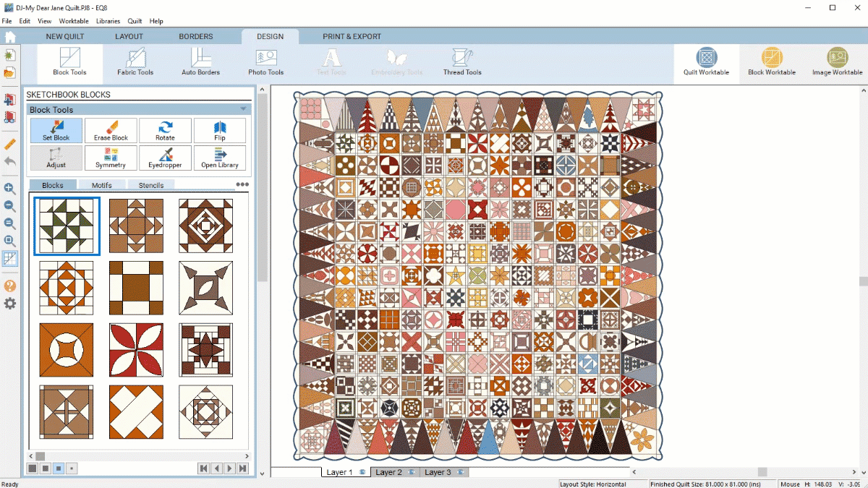This screenshot has width=868, height=488.
Task: Click the Rotate block tool
Action: pos(165,131)
